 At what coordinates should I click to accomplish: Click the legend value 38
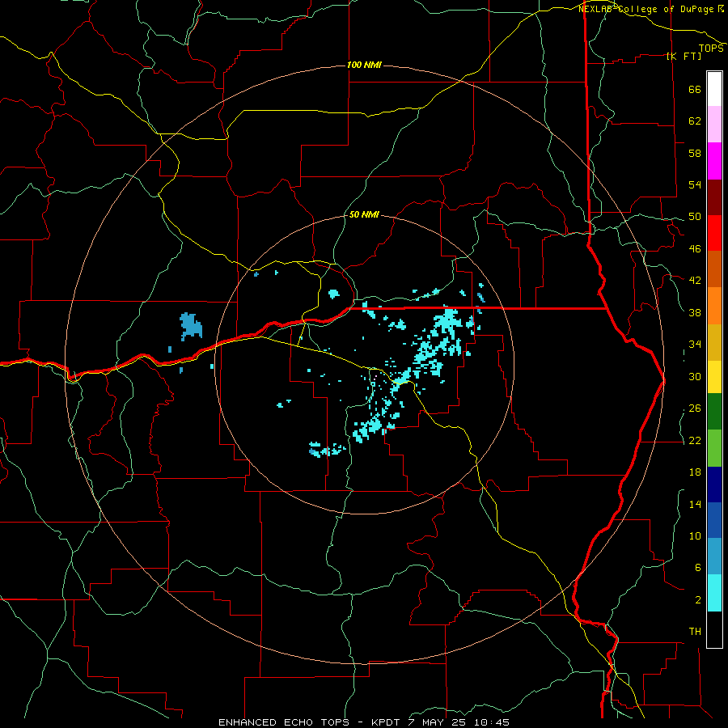click(695, 312)
